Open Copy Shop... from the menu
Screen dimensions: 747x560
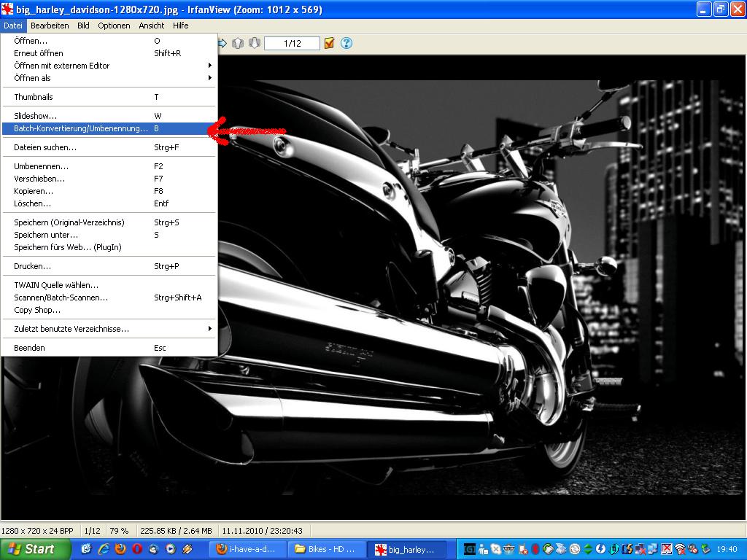click(x=109, y=311)
